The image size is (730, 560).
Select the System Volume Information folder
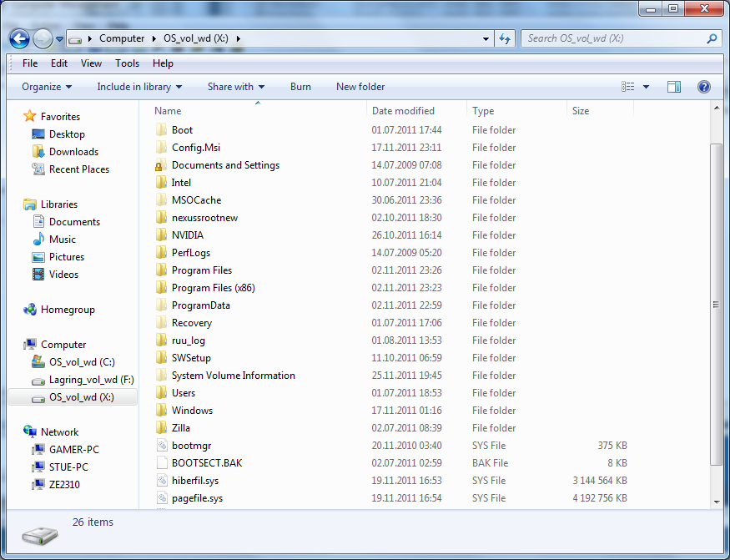[234, 376]
